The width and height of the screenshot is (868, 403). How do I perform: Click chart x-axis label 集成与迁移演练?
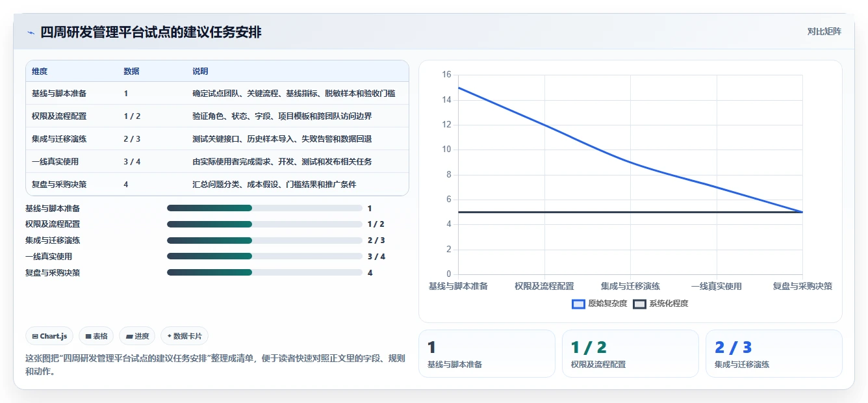pos(630,286)
